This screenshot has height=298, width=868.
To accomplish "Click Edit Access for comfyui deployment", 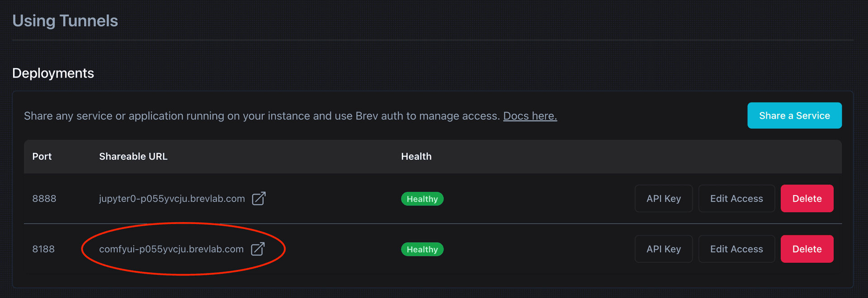I will [x=736, y=249].
